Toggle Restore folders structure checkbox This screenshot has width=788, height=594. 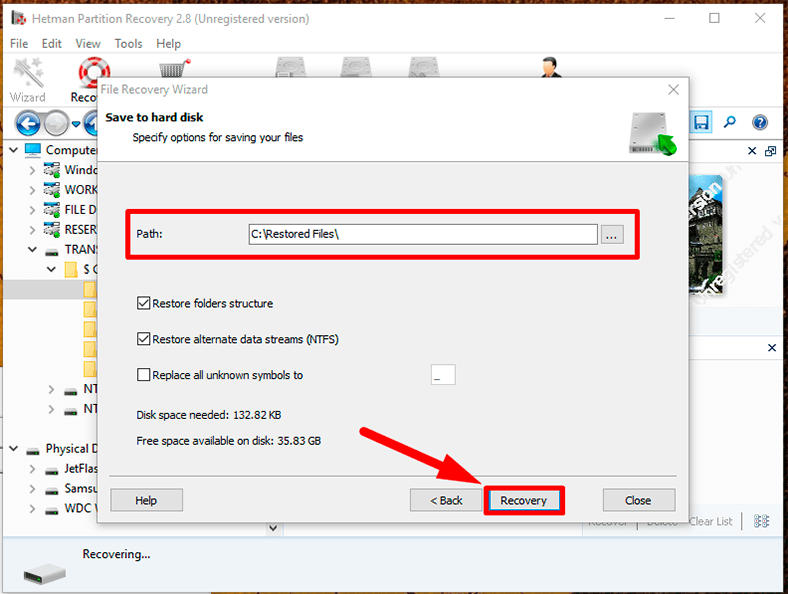144,303
